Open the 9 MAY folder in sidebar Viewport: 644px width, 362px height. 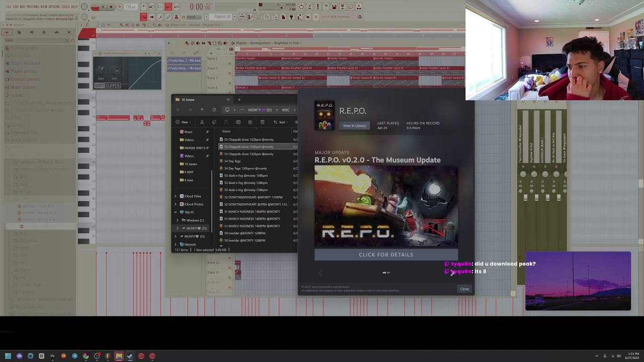(x=189, y=172)
